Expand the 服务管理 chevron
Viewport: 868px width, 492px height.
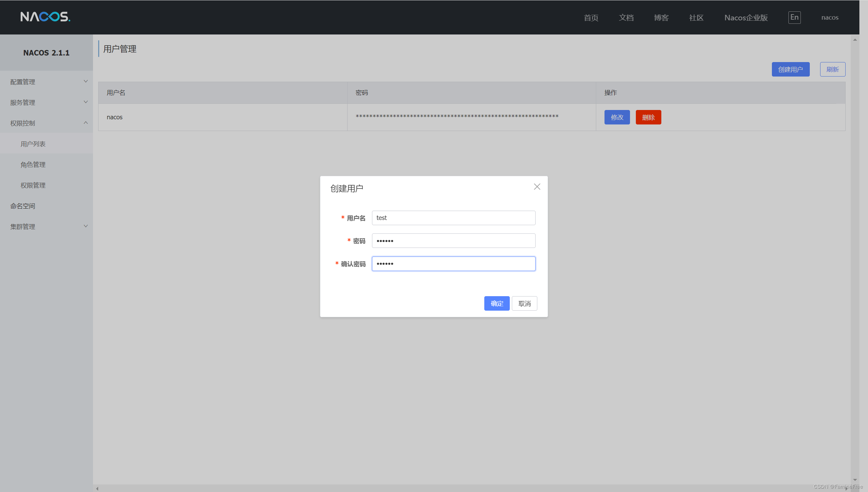[x=86, y=102]
